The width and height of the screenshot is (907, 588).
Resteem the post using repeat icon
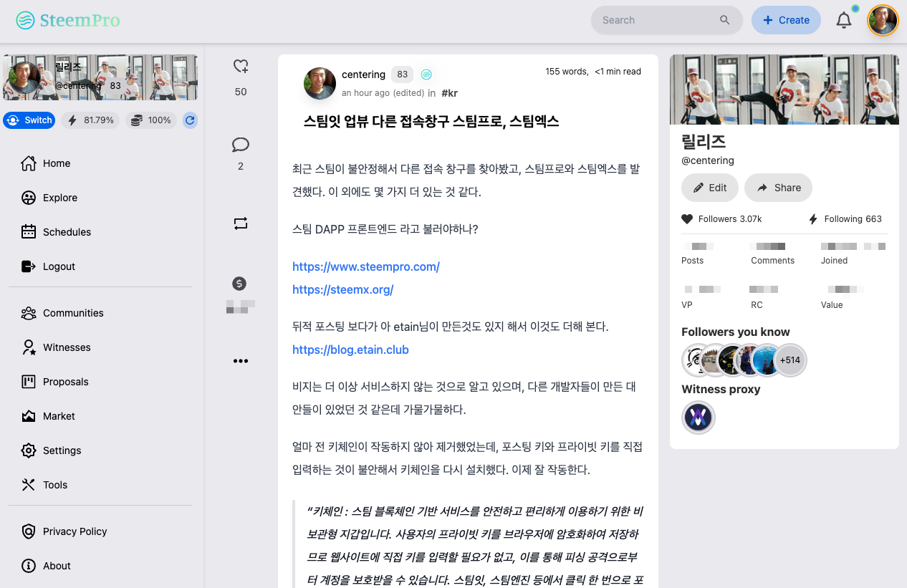point(241,223)
